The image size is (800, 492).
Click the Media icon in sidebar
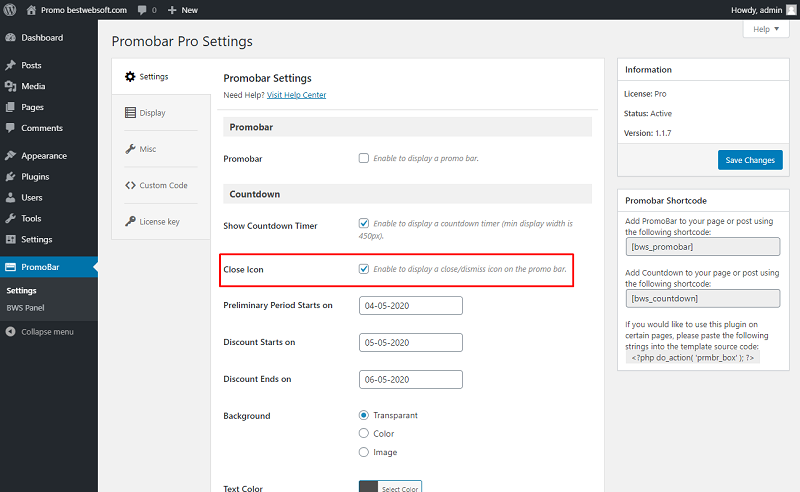pos(10,86)
